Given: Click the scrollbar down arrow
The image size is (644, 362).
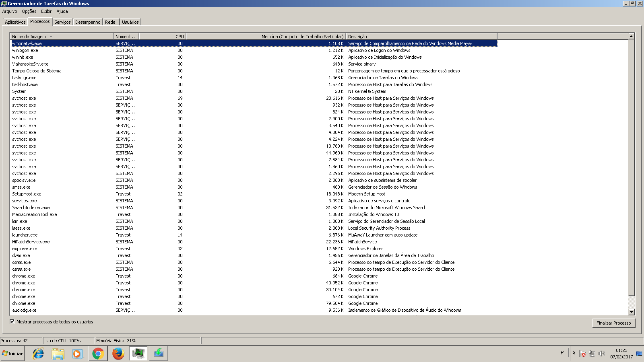Looking at the screenshot, I should coord(631,312).
